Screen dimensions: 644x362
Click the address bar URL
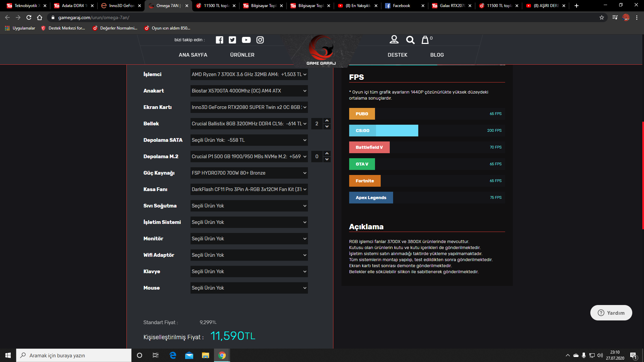click(94, 17)
